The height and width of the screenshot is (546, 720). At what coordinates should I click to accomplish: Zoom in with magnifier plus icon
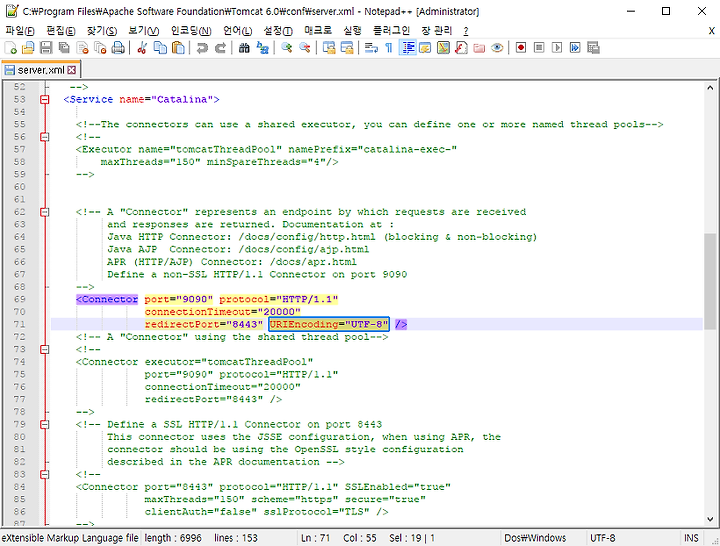coord(287,47)
